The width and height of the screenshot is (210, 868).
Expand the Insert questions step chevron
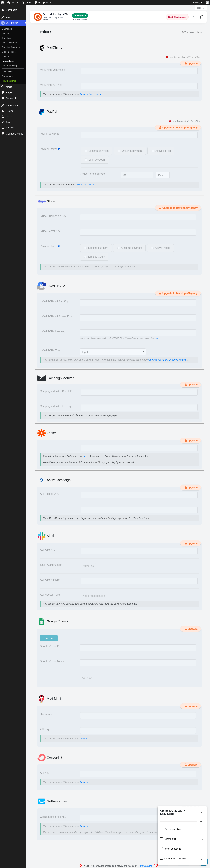(x=202, y=849)
